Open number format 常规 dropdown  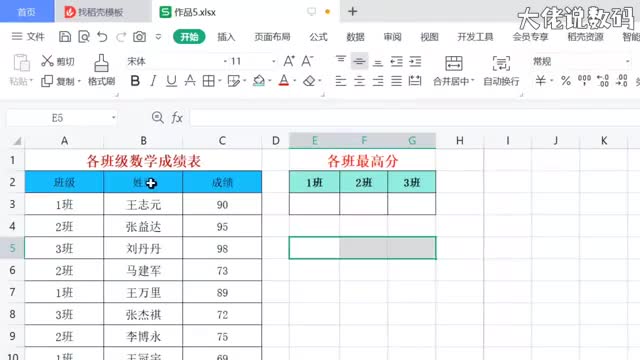click(x=627, y=61)
